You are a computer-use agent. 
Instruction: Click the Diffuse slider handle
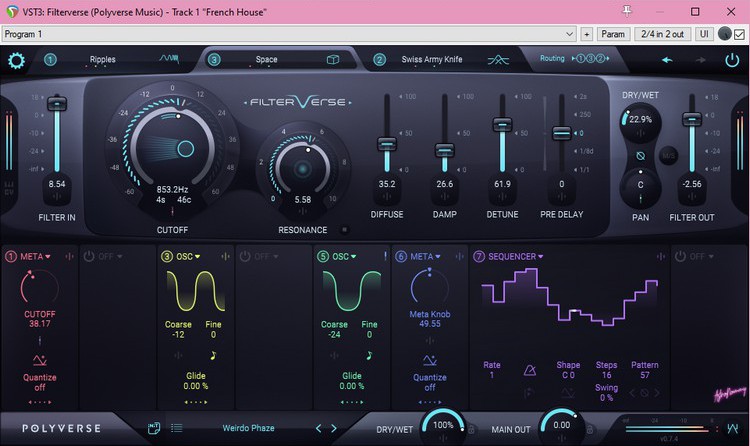pyautogui.click(x=387, y=144)
